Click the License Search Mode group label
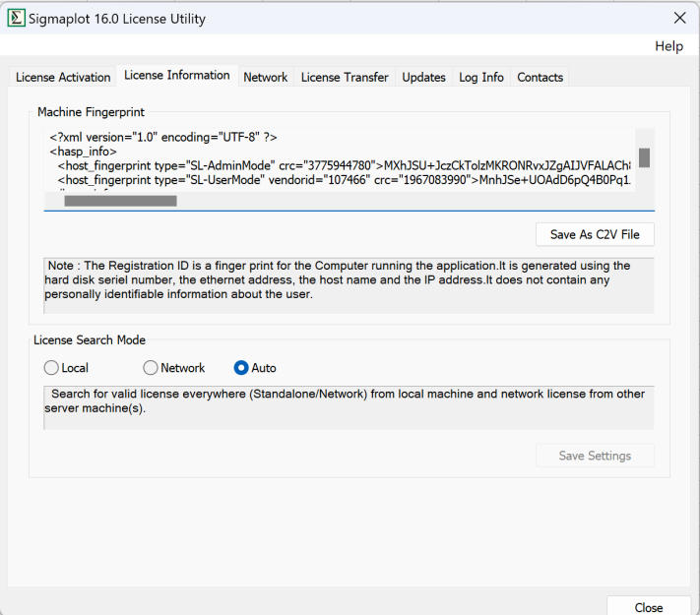700x615 pixels. (90, 340)
